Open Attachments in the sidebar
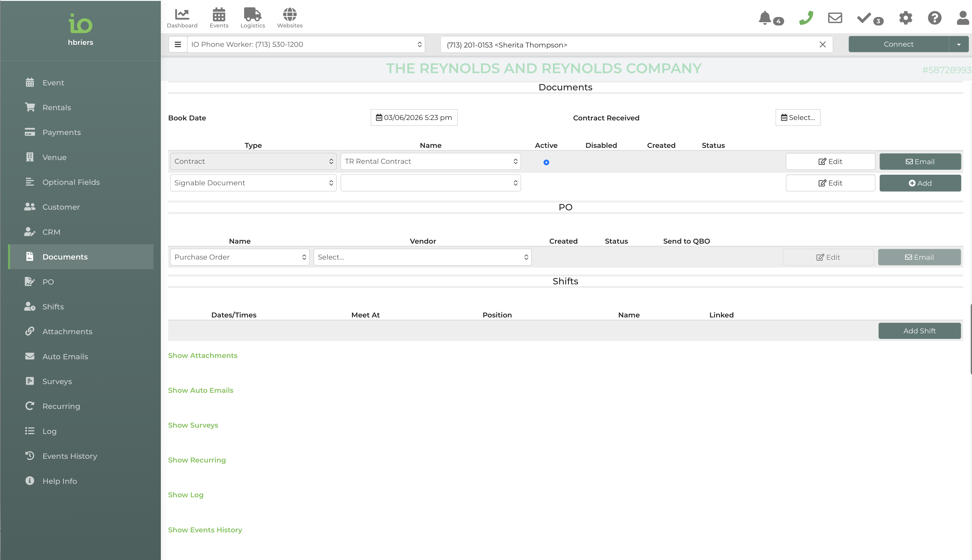Viewport: 972px width, 560px height. click(67, 332)
